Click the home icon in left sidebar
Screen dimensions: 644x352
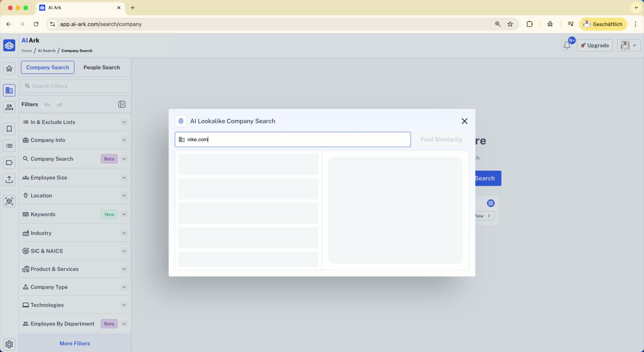pyautogui.click(x=9, y=68)
